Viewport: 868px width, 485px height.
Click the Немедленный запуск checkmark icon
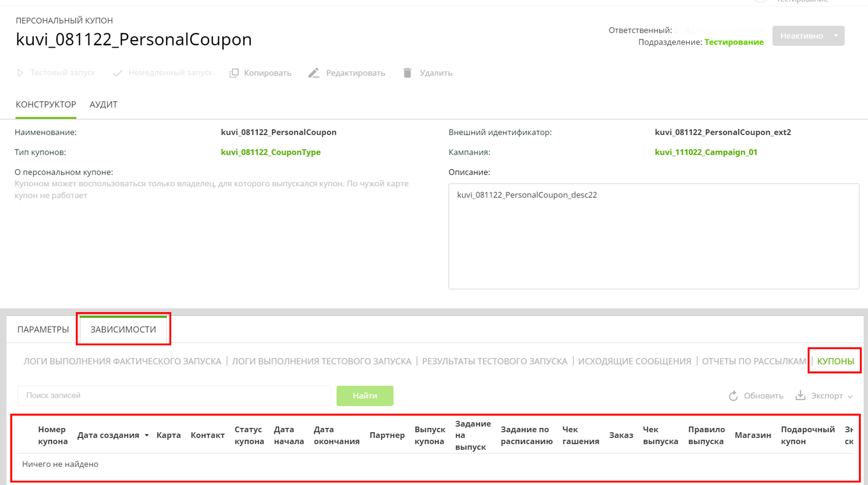click(118, 73)
